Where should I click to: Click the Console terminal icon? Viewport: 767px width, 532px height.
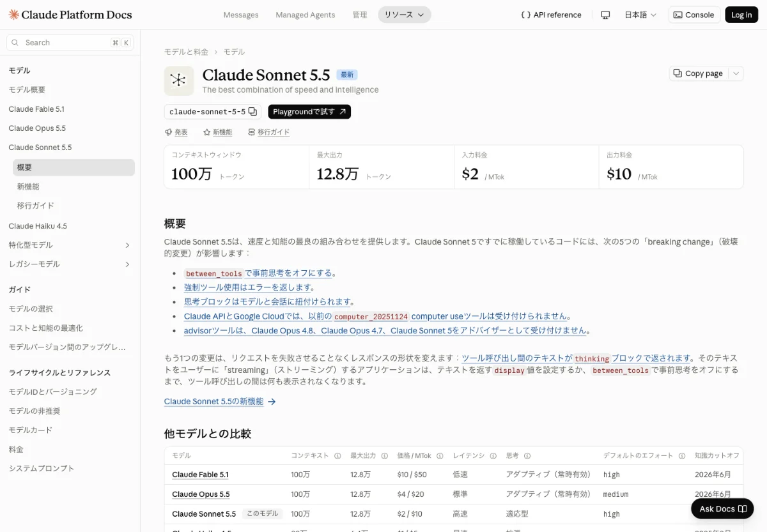pyautogui.click(x=678, y=15)
